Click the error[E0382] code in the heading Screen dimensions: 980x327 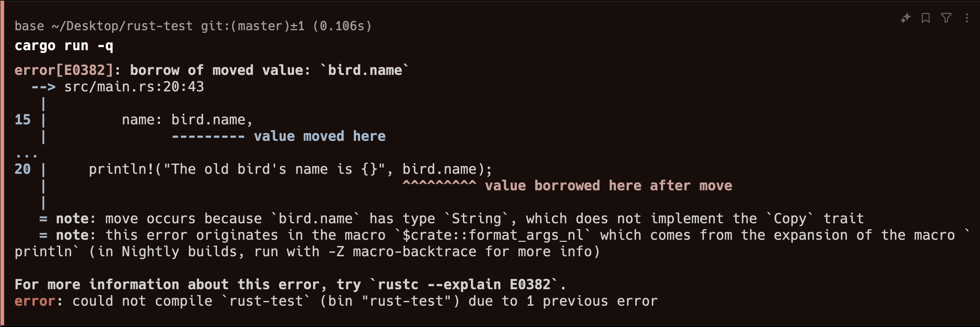pos(64,70)
